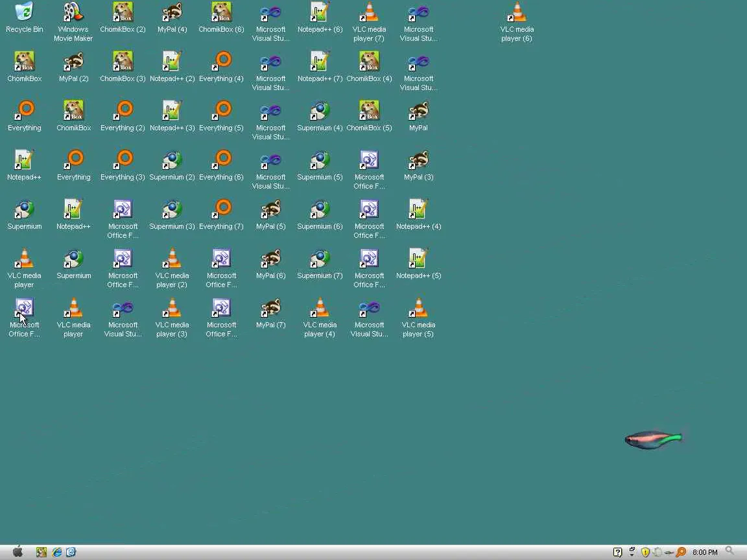Click the ChomikBox (6) desktop icon

tap(222, 17)
